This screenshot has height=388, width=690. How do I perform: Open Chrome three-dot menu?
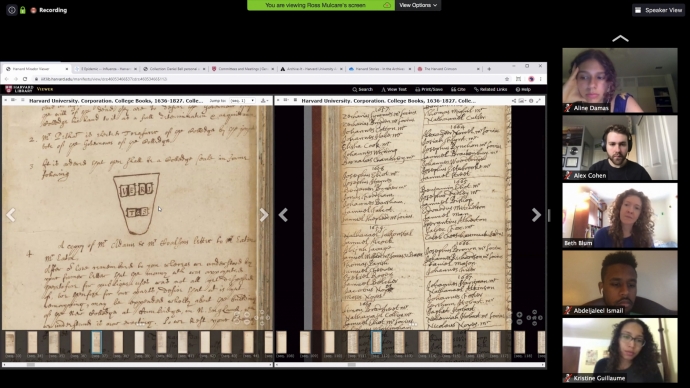[540, 79]
